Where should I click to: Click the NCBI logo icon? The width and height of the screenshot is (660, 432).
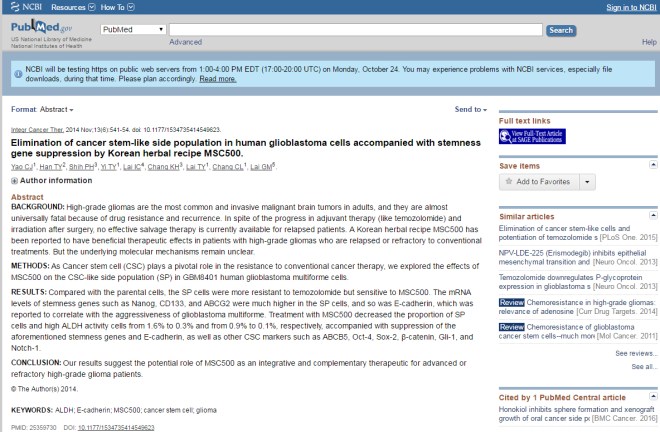tap(15, 7)
